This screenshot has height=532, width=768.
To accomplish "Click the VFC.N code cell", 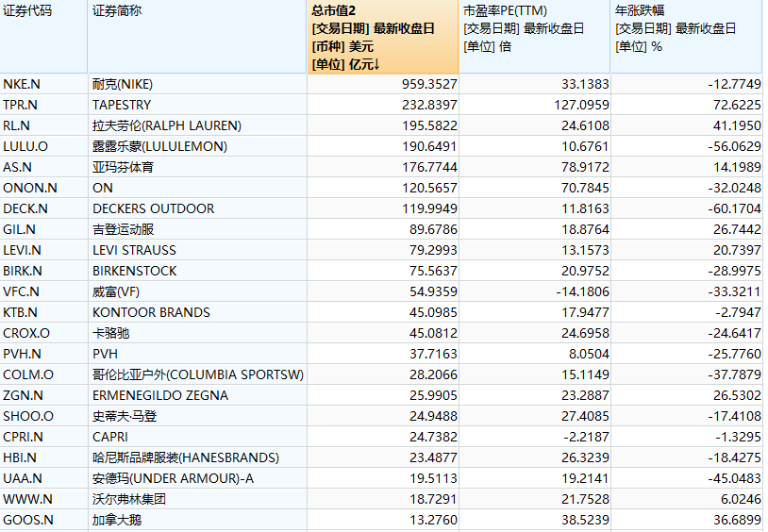I will point(43,291).
